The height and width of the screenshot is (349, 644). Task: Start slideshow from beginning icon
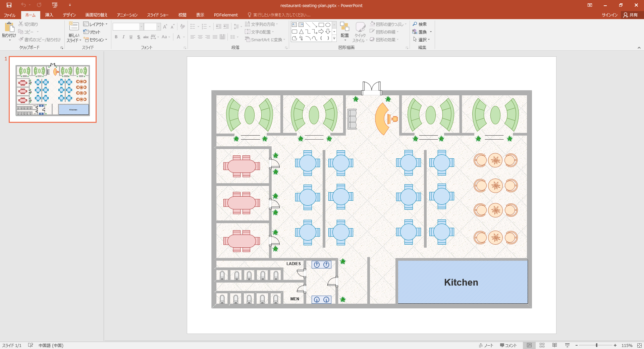pyautogui.click(x=55, y=5)
